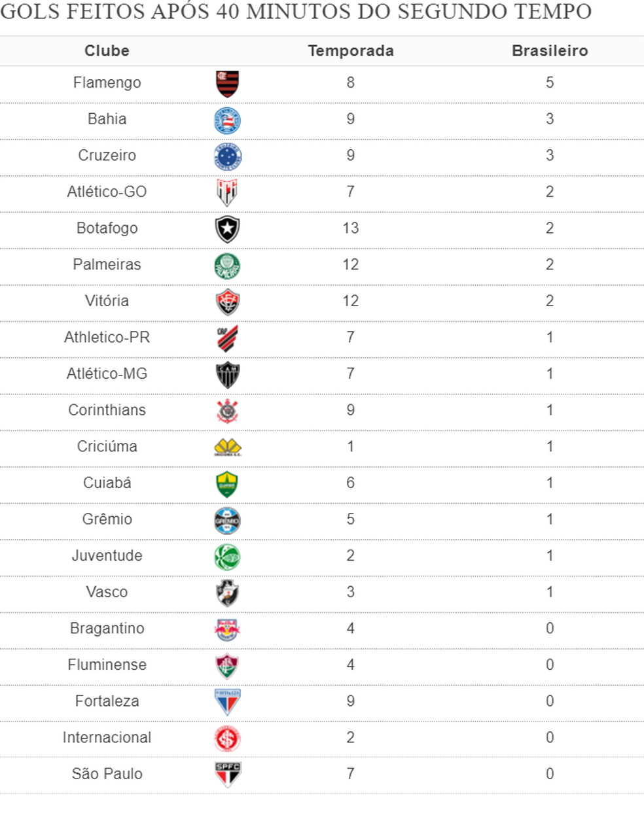Select the Cruzeiro club crest

(x=228, y=156)
